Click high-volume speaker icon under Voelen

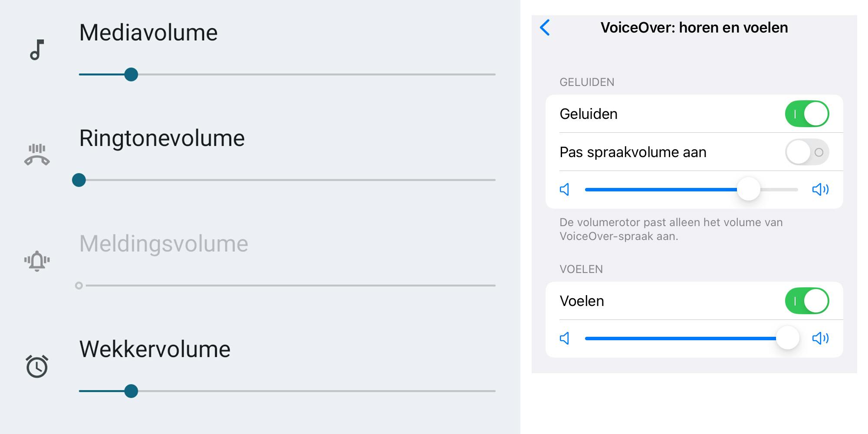pyautogui.click(x=820, y=339)
